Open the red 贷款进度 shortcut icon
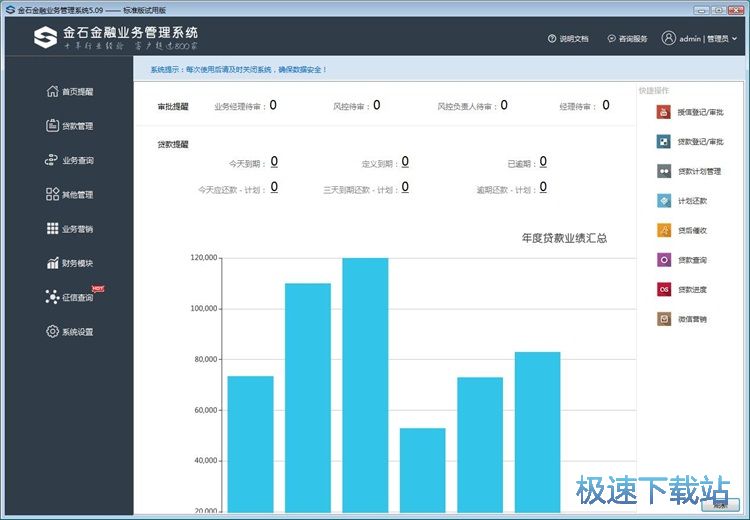Image resolution: width=750 pixels, height=520 pixels. point(663,289)
